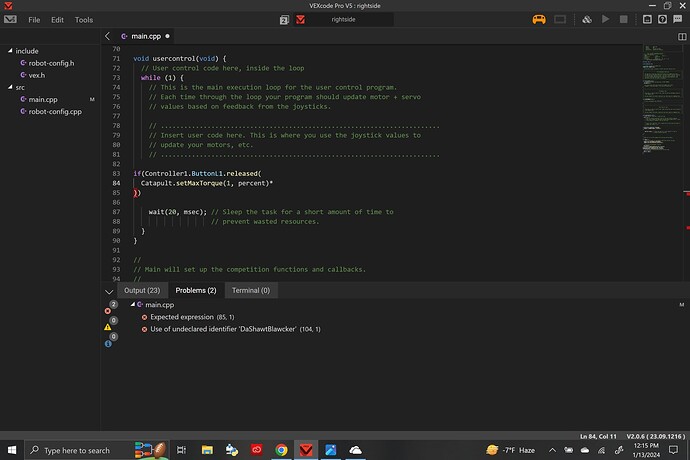Click the VEXcode logo icon below title
The height and width of the screenshot is (460, 690).
click(x=10, y=19)
